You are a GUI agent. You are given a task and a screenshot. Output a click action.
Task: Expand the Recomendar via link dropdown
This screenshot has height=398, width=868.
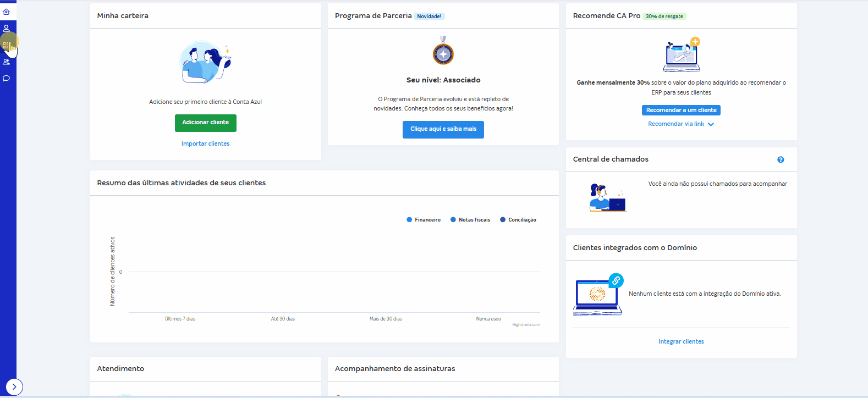point(681,124)
